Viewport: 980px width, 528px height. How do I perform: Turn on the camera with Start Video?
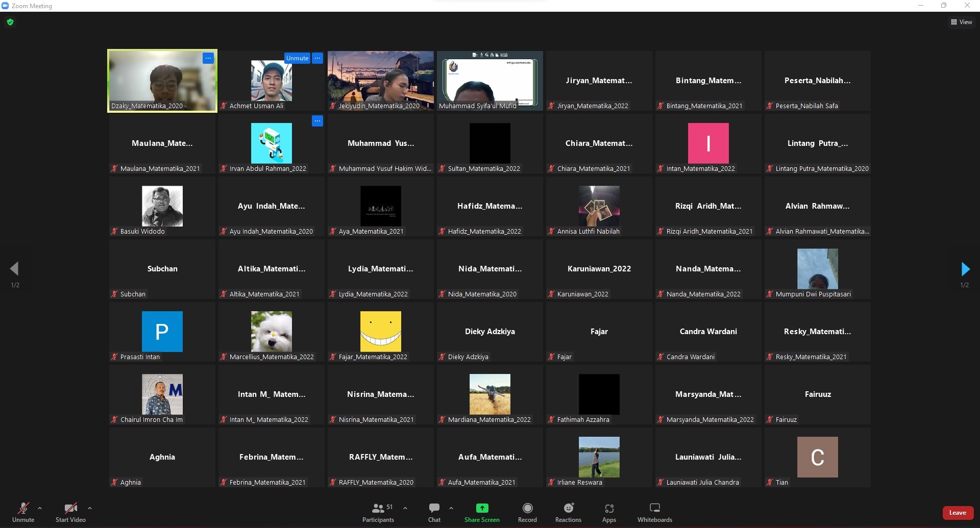pos(70,512)
